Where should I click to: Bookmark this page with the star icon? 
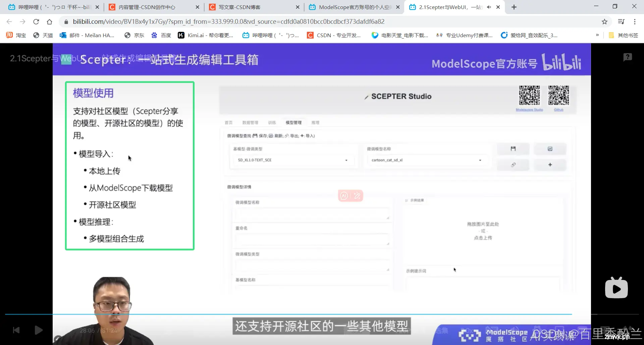click(604, 21)
